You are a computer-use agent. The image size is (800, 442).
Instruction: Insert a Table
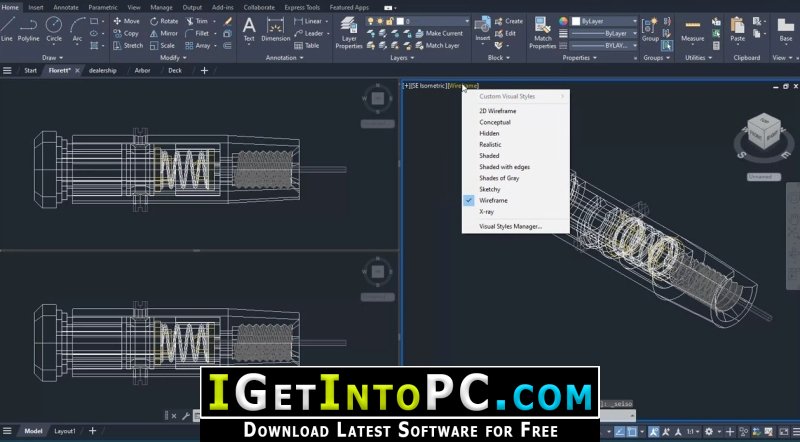coord(307,45)
